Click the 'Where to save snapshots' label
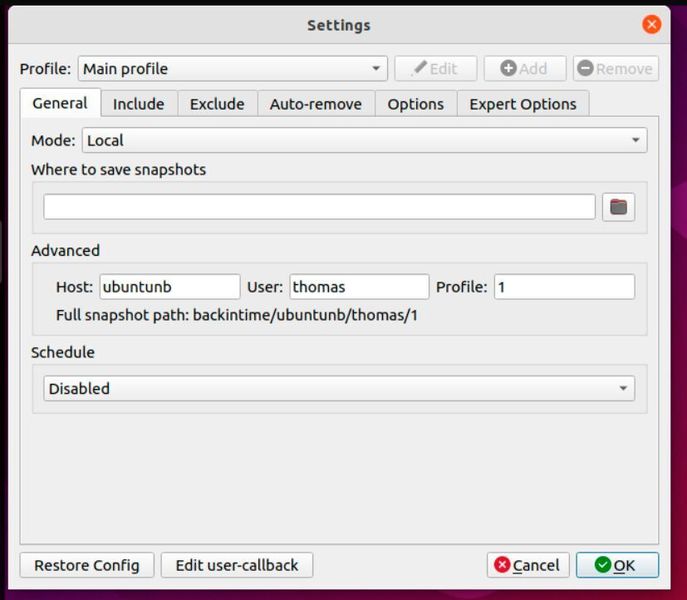687x600 pixels. pos(118,170)
